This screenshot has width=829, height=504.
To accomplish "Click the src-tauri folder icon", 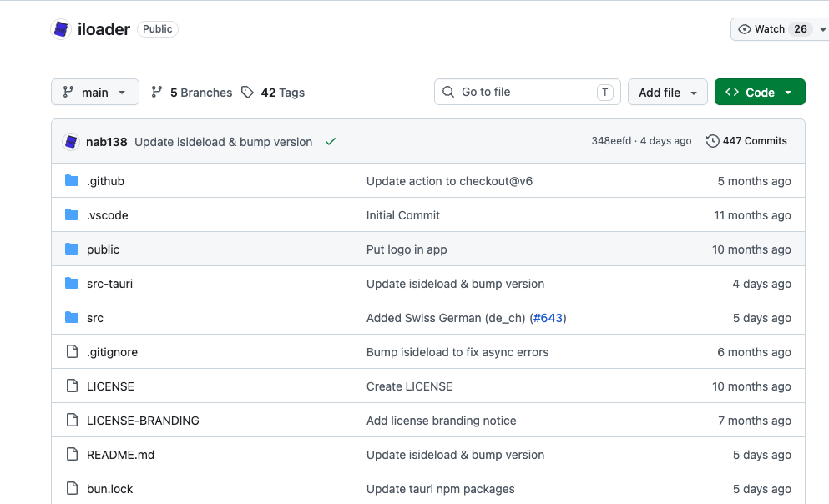I will (x=72, y=283).
